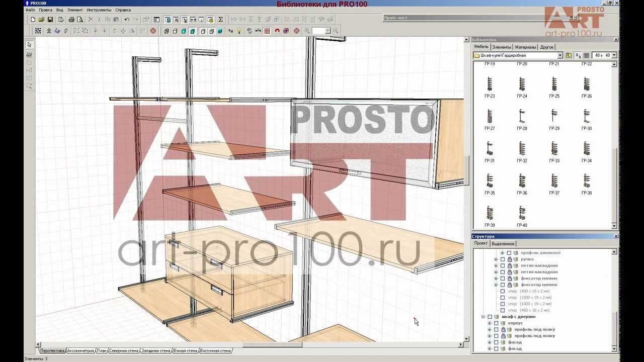Switch to the Другое library tab

click(x=547, y=47)
